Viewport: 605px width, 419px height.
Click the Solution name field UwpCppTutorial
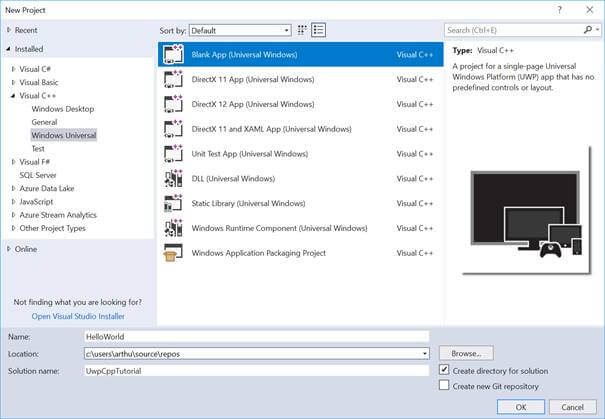257,371
